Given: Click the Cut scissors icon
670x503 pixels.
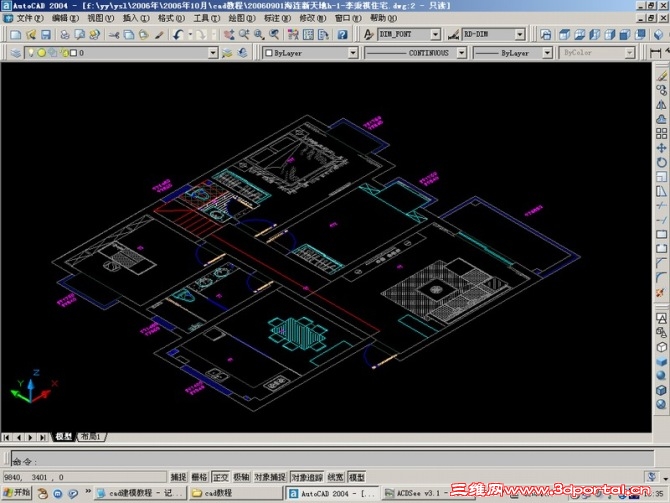Looking at the screenshot, I should coord(114,35).
